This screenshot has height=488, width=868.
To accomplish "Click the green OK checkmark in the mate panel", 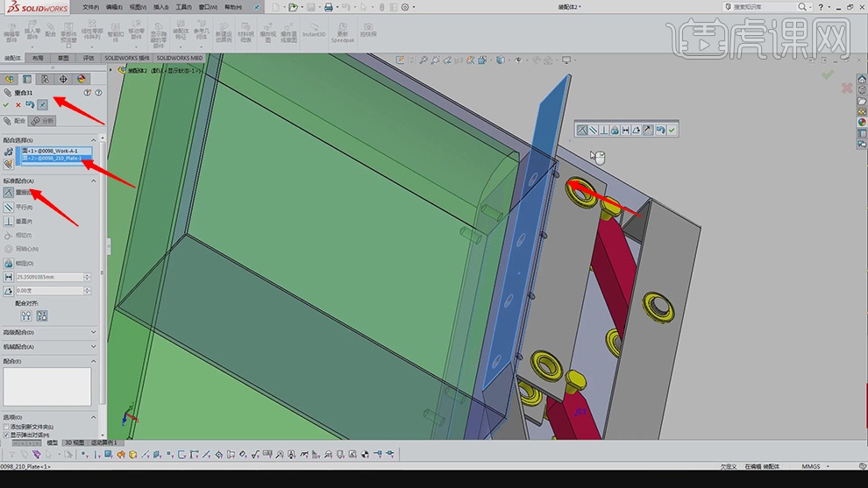I will [x=6, y=105].
